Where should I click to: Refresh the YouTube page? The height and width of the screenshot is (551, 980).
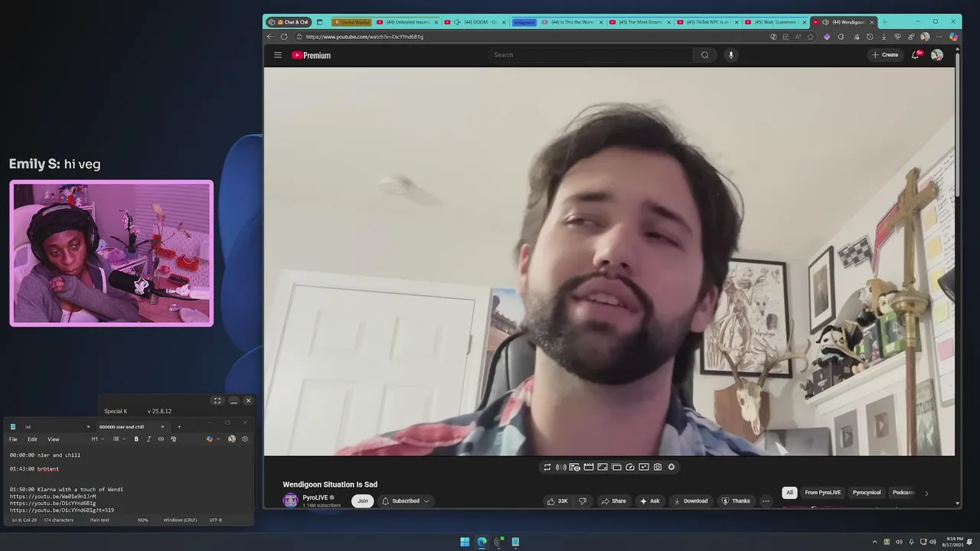(284, 37)
